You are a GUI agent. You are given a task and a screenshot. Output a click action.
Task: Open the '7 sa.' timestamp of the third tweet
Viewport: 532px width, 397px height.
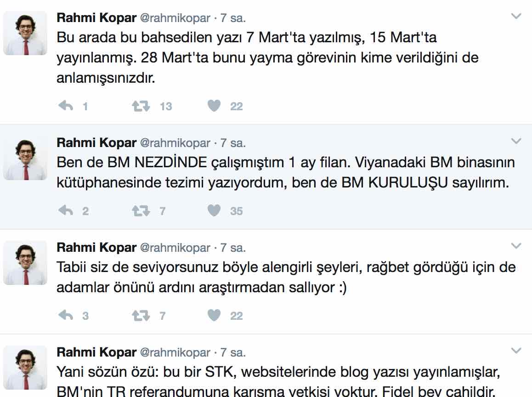(233, 248)
